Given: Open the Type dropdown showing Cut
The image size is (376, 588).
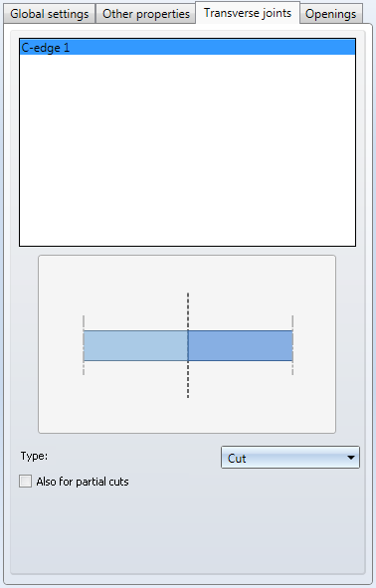Looking at the screenshot, I should pyautogui.click(x=290, y=458).
